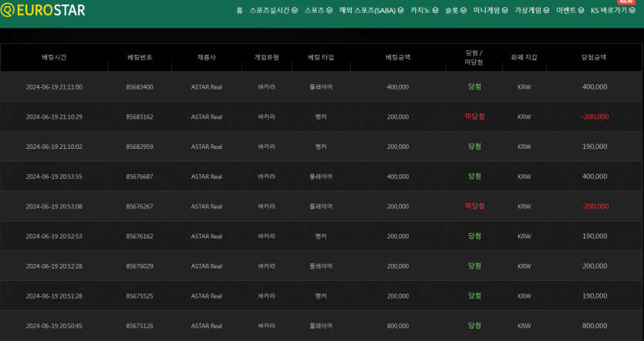Select bet number 85676029
The image size is (644, 341).
[140, 266]
